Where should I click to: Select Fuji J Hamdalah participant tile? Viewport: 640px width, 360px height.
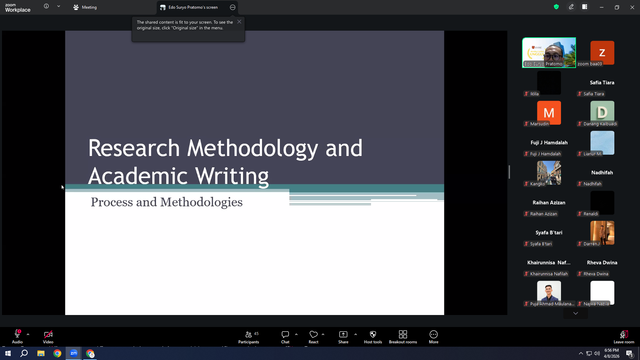pos(549,143)
